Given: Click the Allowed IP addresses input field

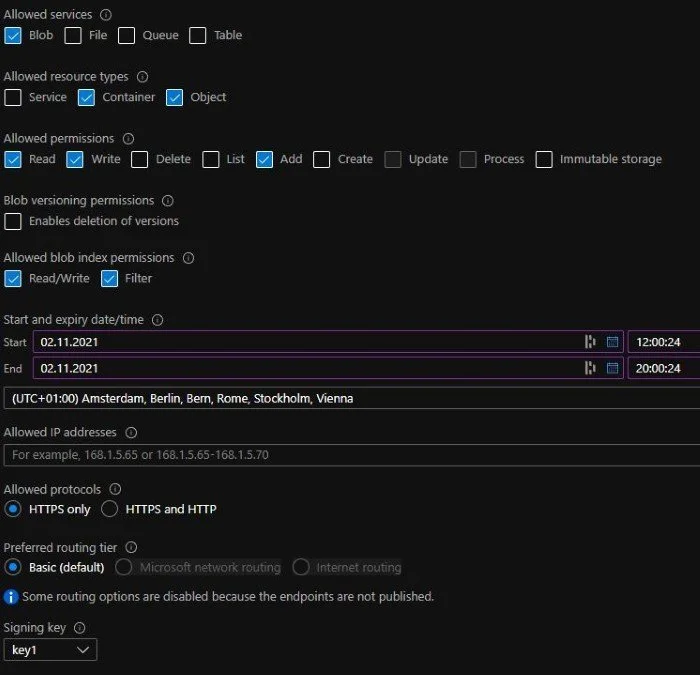Looking at the screenshot, I should point(350,455).
